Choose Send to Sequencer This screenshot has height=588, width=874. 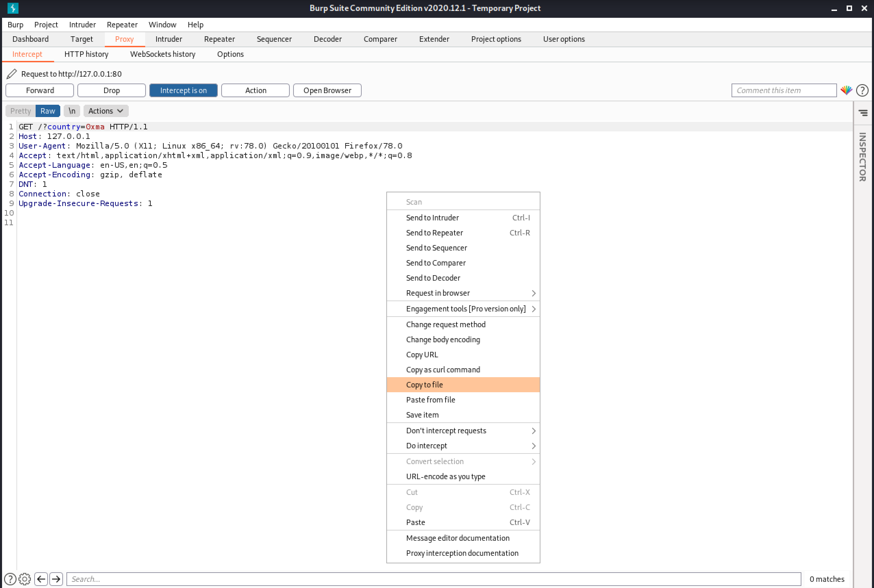(463, 247)
